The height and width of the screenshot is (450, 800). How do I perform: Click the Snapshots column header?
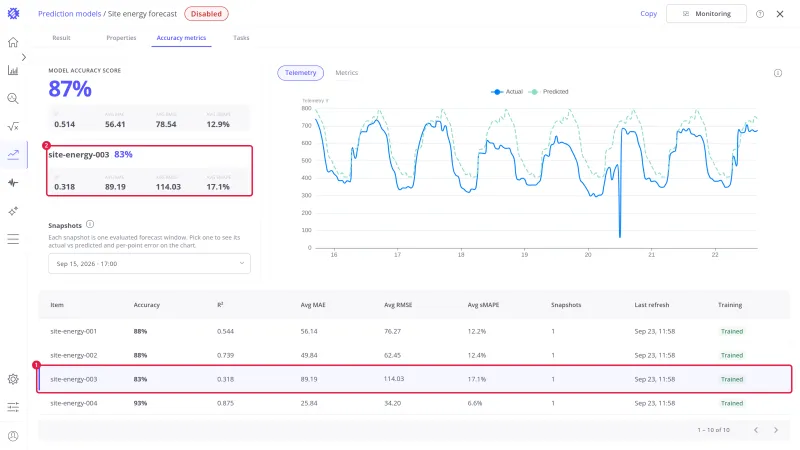(566, 305)
